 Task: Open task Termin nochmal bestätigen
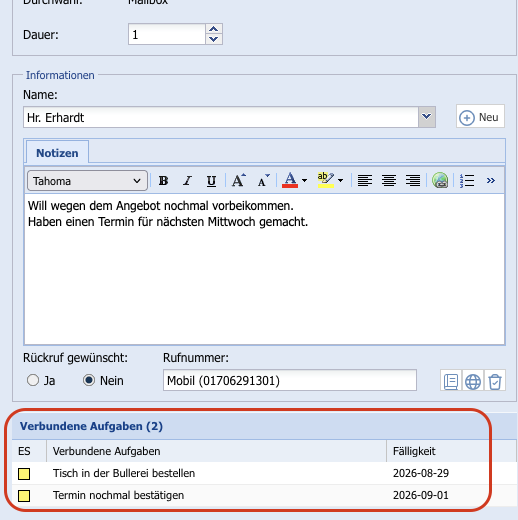click(x=118, y=495)
